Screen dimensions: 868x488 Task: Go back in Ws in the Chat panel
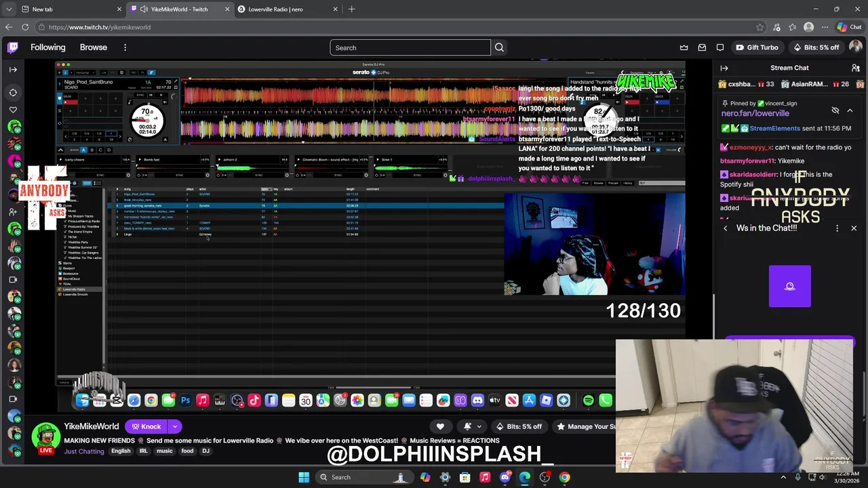coord(725,228)
